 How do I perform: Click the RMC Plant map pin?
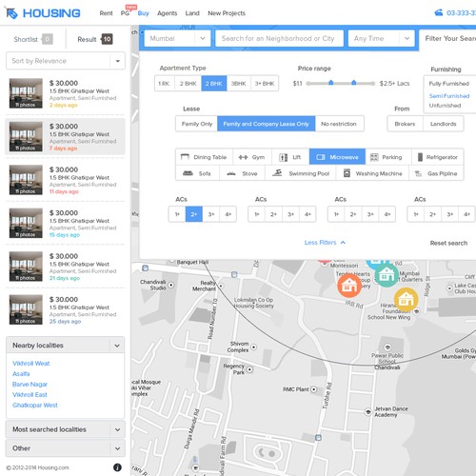pos(313,389)
